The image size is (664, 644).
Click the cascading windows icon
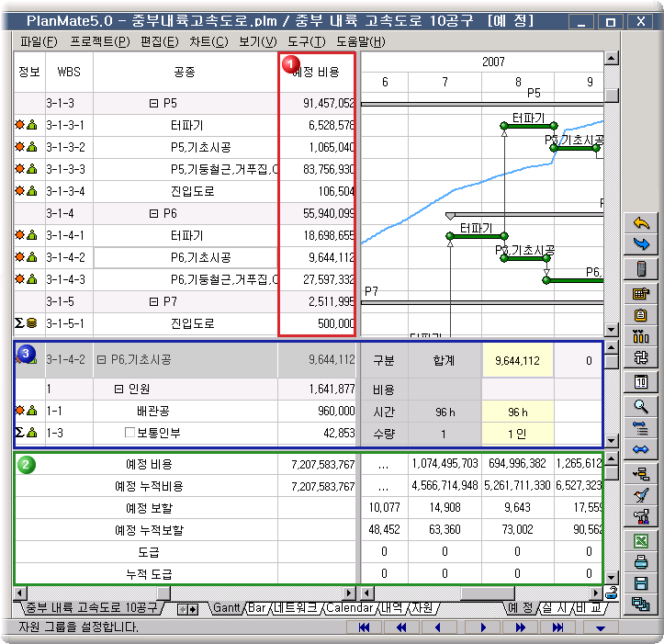coord(641,604)
